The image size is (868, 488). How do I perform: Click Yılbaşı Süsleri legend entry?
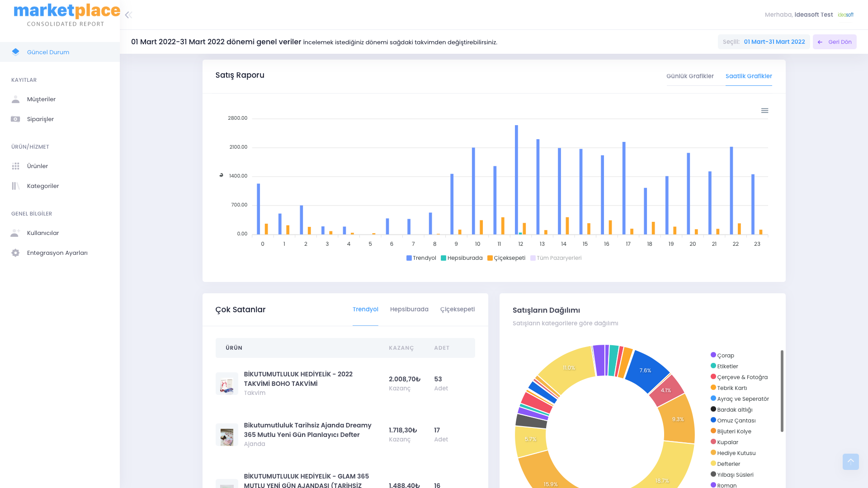click(x=732, y=475)
